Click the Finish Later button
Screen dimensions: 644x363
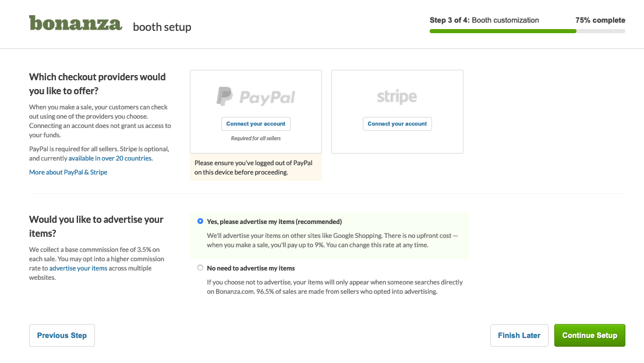click(519, 336)
